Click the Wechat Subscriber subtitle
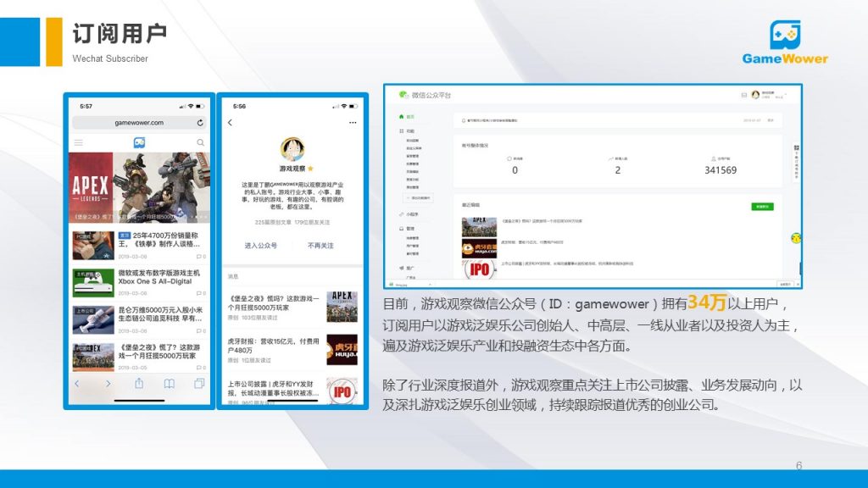This screenshot has width=868, height=488. (x=110, y=58)
